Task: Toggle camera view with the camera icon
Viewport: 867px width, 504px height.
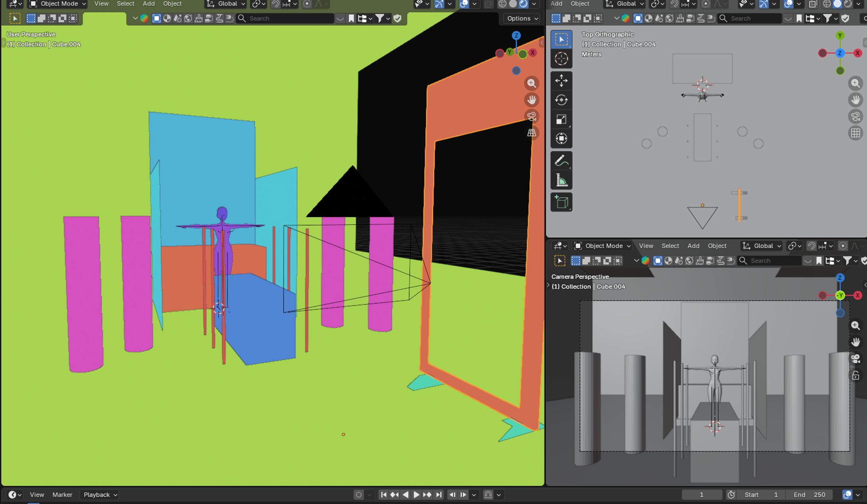Action: 532,116
